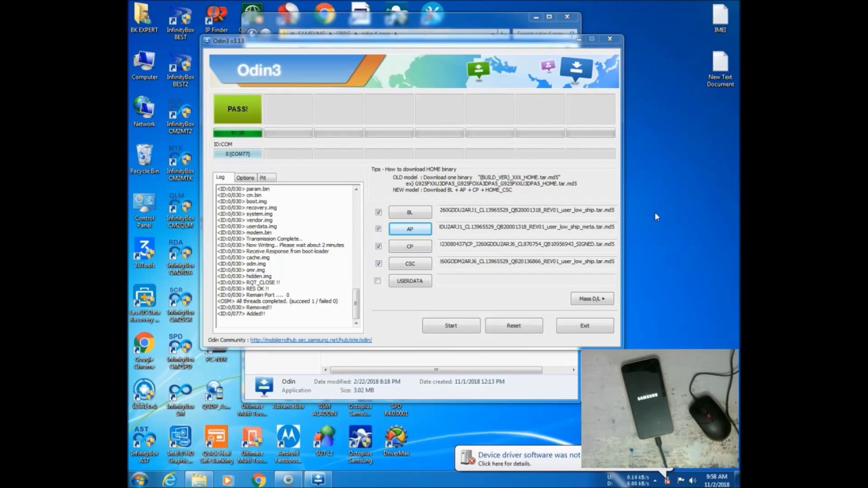Switch to the Options tab
The height and width of the screenshot is (488, 868).
(x=245, y=178)
